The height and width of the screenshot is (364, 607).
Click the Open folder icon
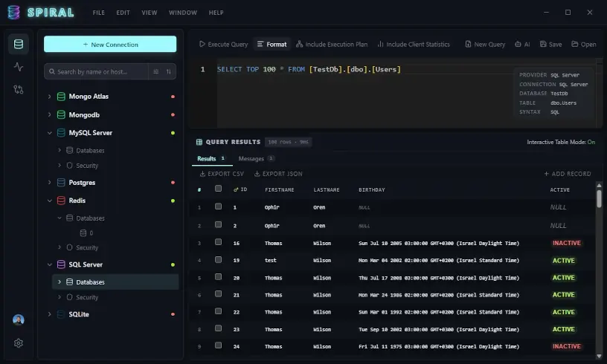[575, 44]
